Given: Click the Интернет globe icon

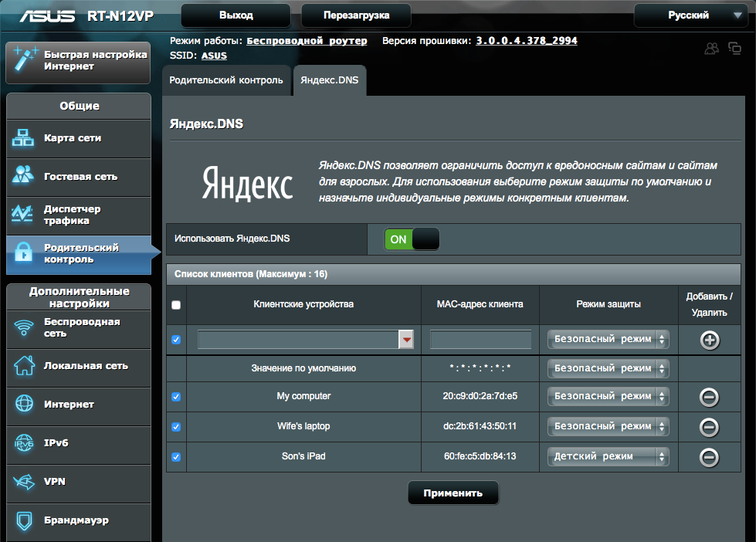Looking at the screenshot, I should coord(24,404).
